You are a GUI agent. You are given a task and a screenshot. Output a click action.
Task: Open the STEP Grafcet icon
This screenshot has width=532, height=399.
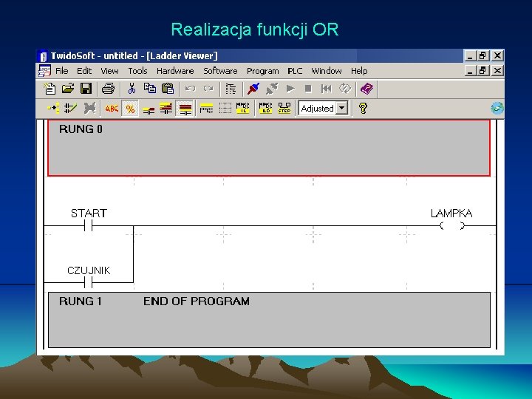coord(284,109)
